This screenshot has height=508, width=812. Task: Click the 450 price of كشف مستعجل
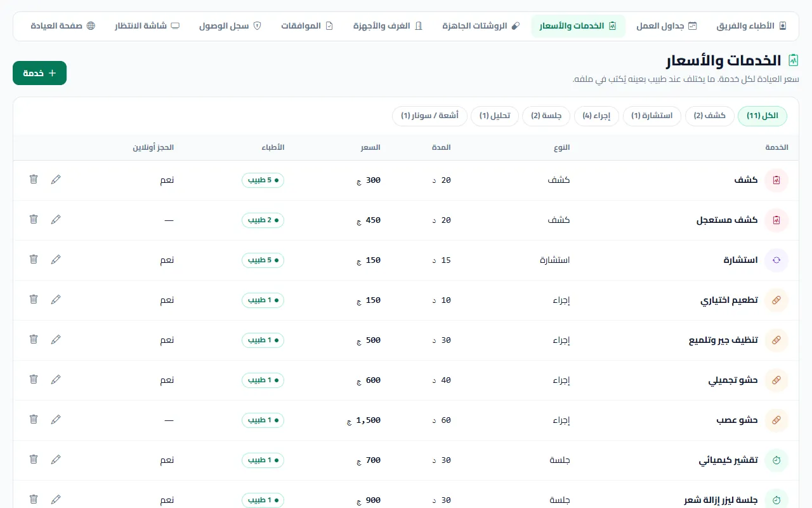[369, 220]
